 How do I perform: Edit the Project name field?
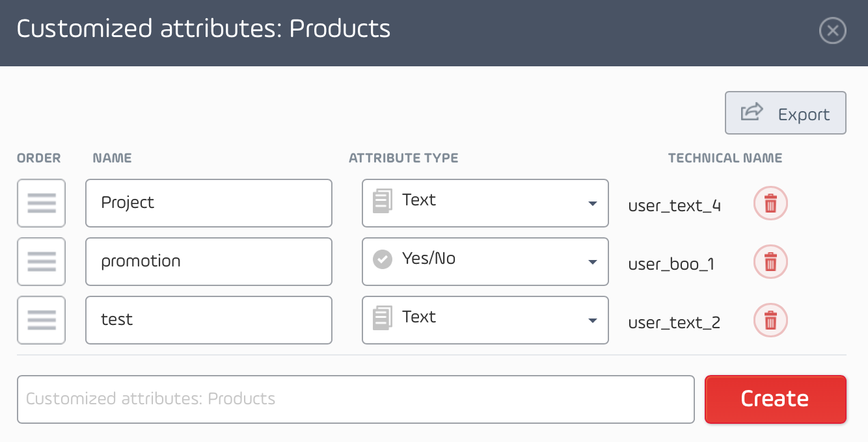209,203
